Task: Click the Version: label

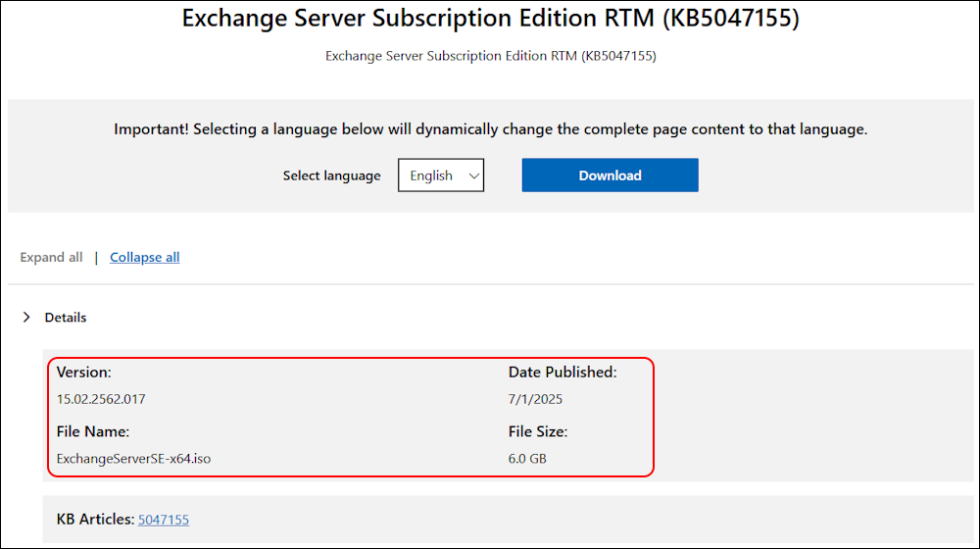Action: coord(83,372)
